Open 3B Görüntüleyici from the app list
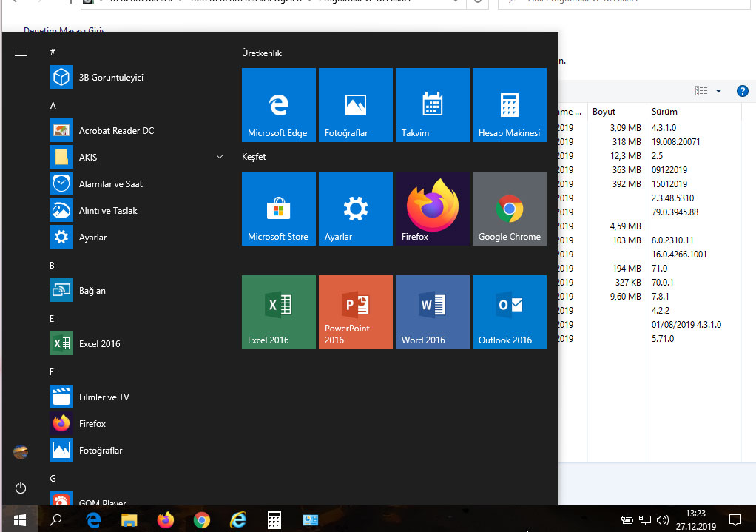The height and width of the screenshot is (532, 756). click(136, 77)
